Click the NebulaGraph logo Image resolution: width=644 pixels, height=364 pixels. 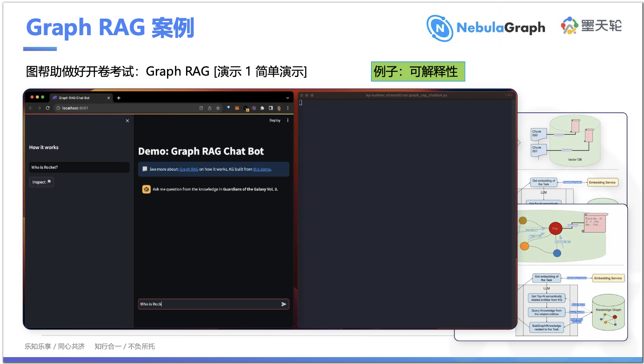click(x=486, y=28)
